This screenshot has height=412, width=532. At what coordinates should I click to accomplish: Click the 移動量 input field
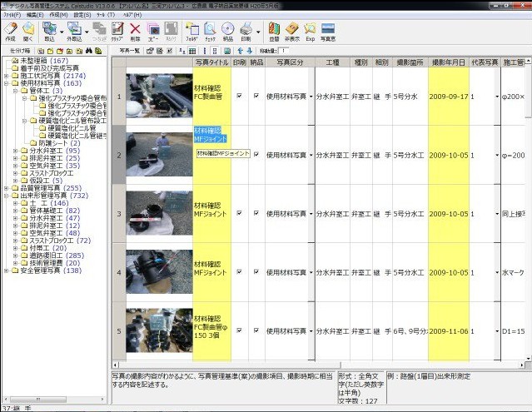[283, 51]
